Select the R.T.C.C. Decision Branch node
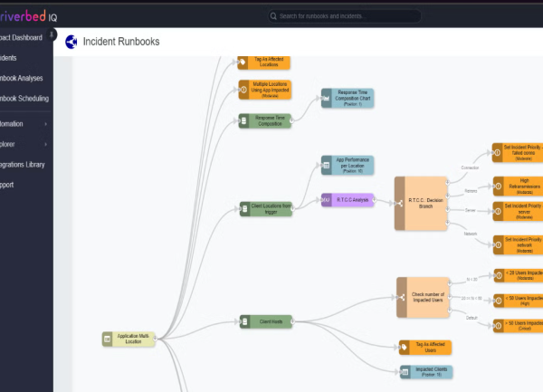Screen dimensions: 543x392 (421, 204)
